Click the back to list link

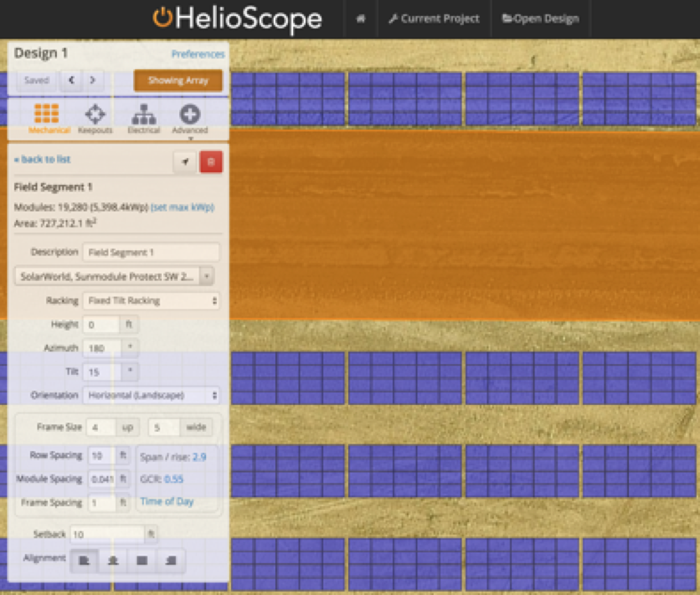tap(42, 159)
